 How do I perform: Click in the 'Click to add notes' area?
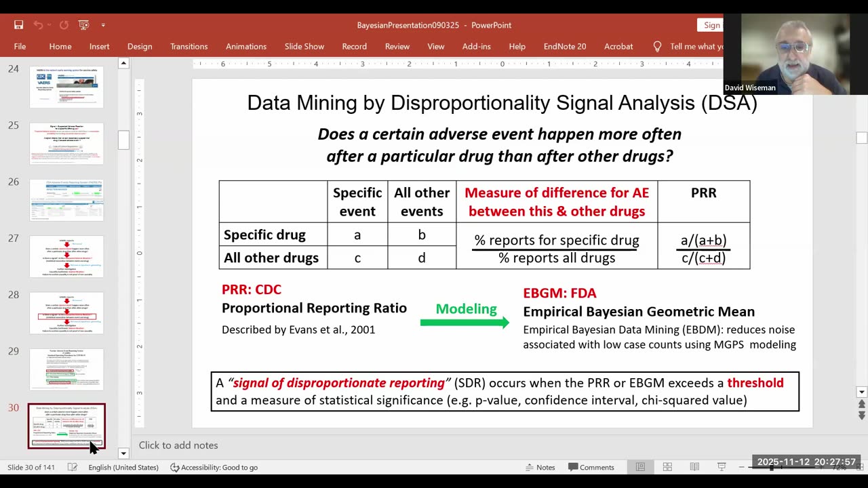coord(178,445)
